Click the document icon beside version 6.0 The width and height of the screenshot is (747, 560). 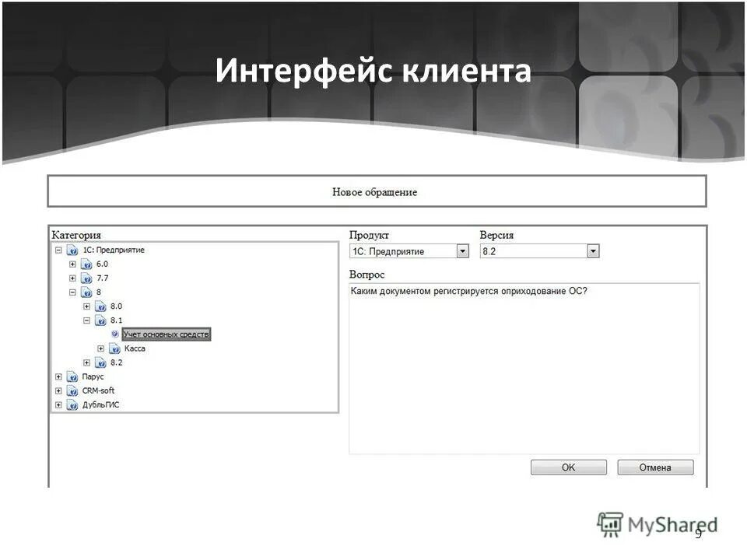[x=86, y=264]
